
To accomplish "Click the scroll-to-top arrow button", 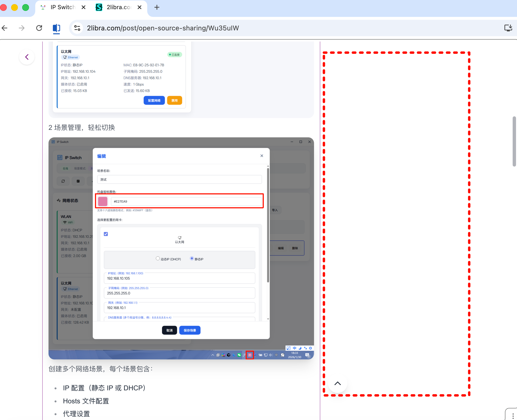I will (x=337, y=384).
